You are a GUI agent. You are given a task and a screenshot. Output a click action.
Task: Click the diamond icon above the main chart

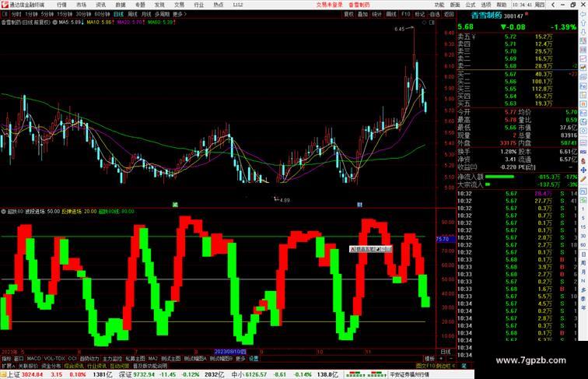point(424,23)
